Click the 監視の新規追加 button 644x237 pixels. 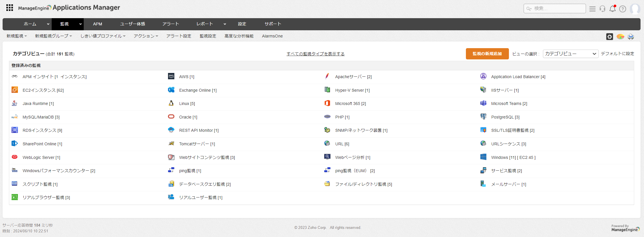487,54
